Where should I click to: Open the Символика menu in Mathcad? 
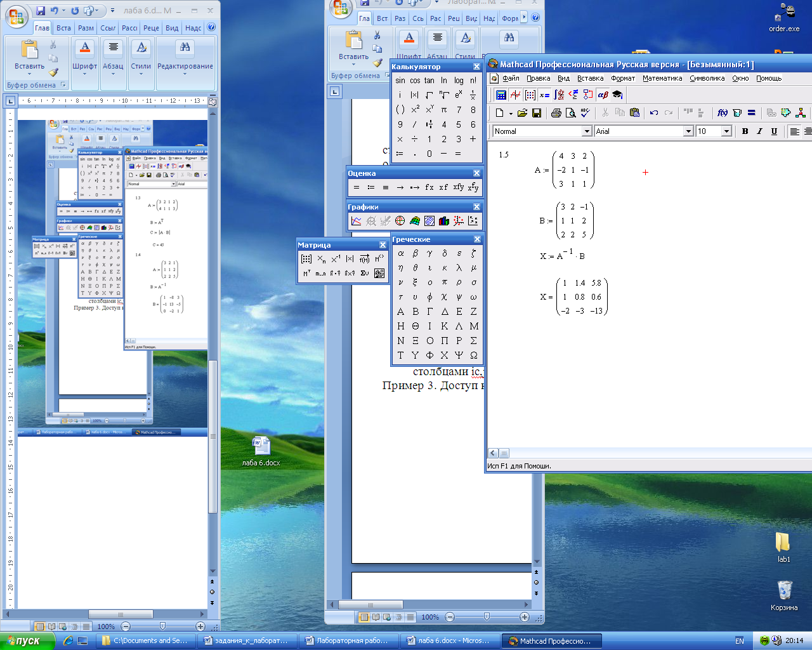point(707,79)
